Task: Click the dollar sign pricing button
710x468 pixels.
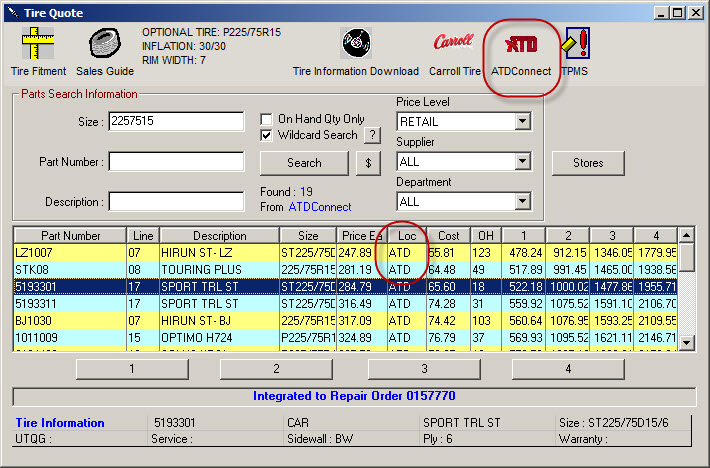Action: [368, 163]
